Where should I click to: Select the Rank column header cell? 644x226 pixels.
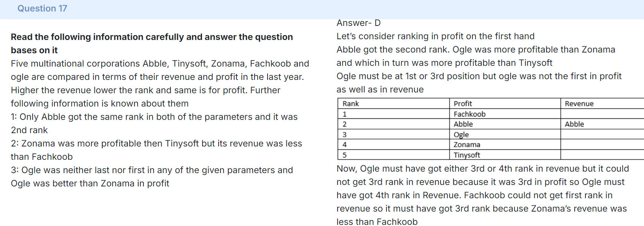[394, 104]
